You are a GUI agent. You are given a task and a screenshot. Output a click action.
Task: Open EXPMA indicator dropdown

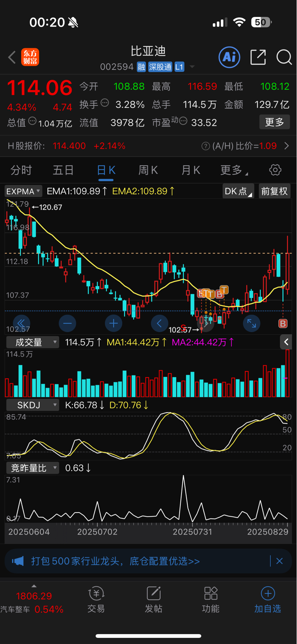[23, 191]
